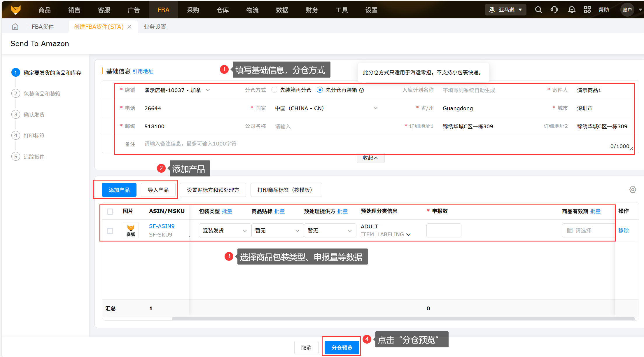Open the 仓库 menu in top navigation
644x357 pixels.
click(x=223, y=10)
